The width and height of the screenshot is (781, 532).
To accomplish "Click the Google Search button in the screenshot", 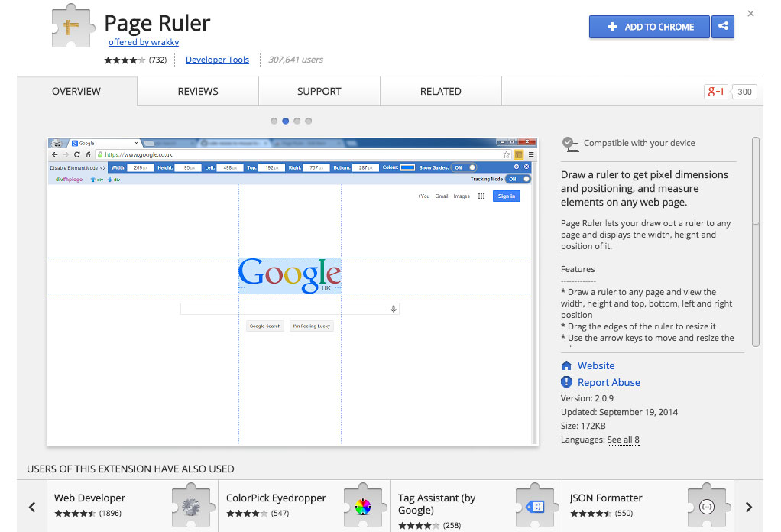I will [x=265, y=326].
